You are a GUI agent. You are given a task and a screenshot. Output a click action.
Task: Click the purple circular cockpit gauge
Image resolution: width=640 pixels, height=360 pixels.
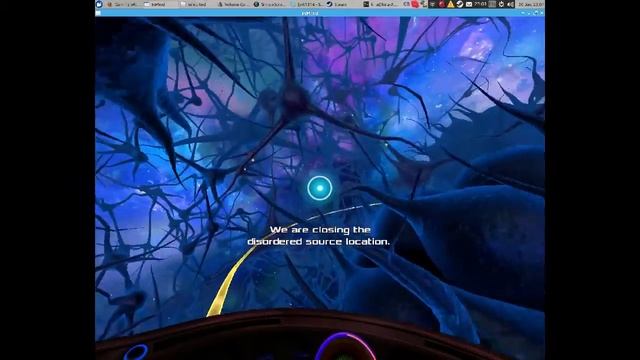(345, 347)
